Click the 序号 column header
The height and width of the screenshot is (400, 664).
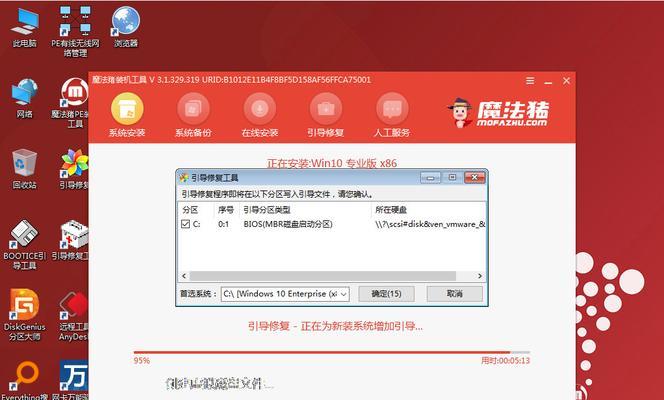pyautogui.click(x=226, y=210)
